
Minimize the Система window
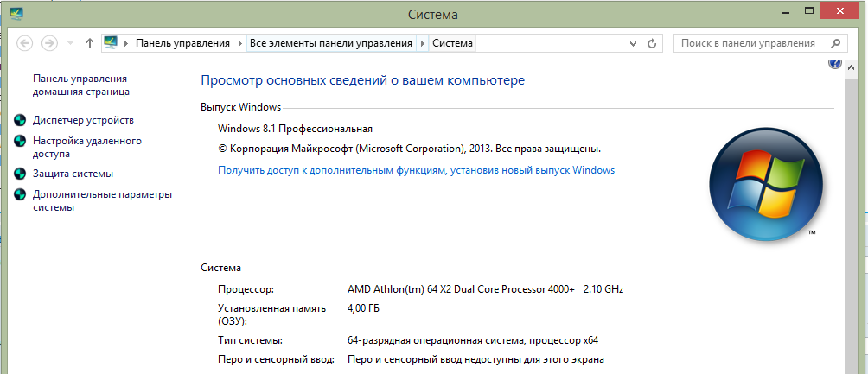786,10
